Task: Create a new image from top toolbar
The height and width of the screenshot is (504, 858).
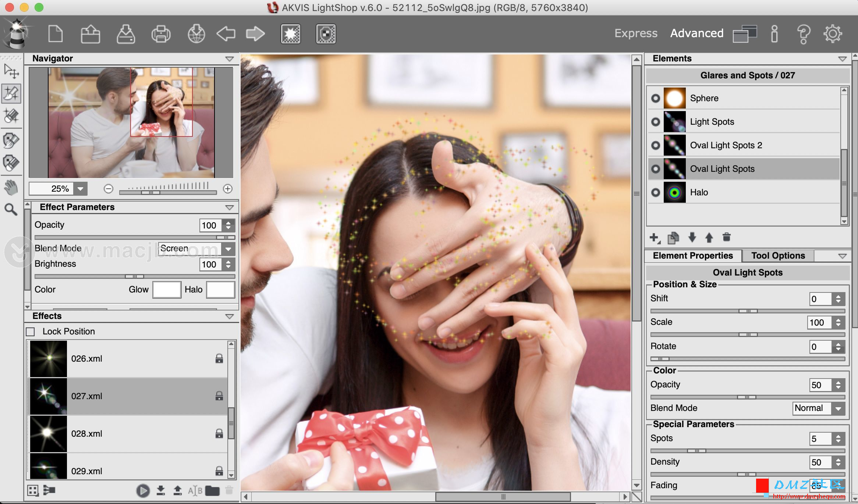Action: click(55, 34)
